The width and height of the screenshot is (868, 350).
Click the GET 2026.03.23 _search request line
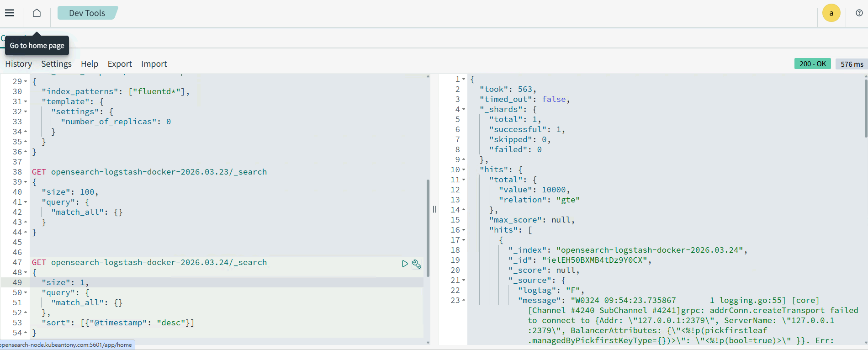(x=149, y=172)
